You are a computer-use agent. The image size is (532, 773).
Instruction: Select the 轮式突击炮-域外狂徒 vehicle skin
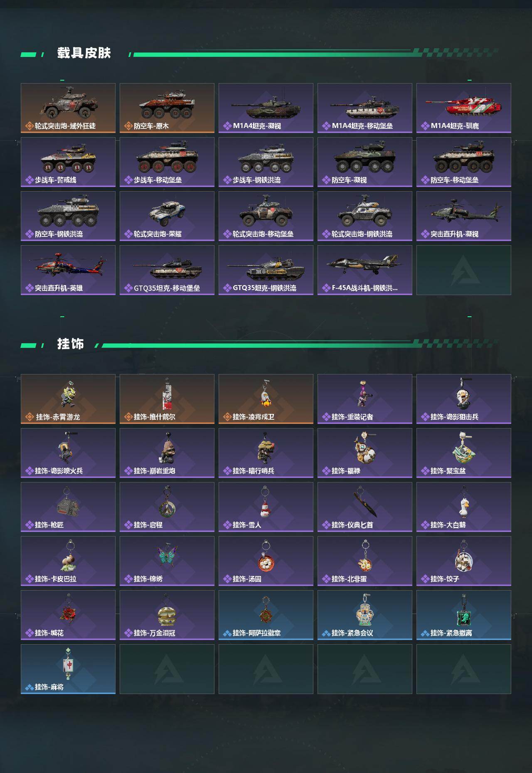68,108
